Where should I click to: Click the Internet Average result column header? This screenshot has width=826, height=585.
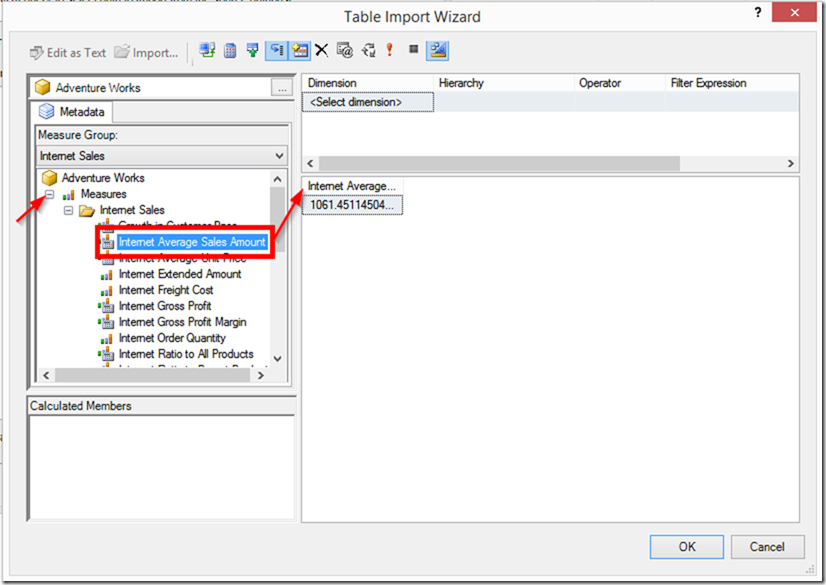(x=352, y=186)
